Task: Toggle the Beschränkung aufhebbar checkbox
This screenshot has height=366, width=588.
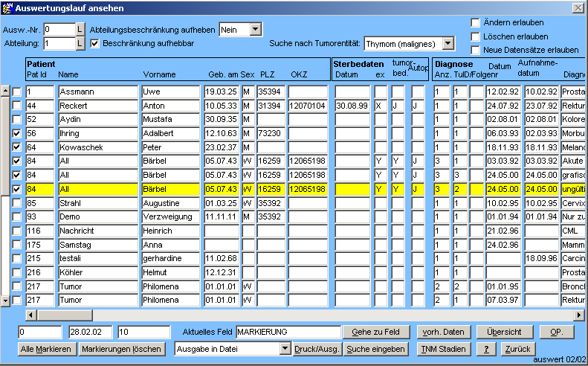Action: [x=94, y=44]
